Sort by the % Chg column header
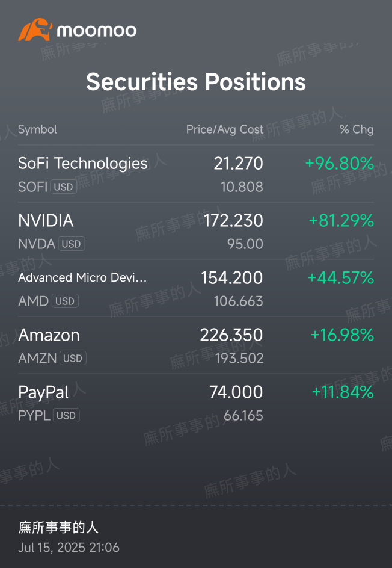Image resolution: width=392 pixels, height=568 pixels. 357,129
